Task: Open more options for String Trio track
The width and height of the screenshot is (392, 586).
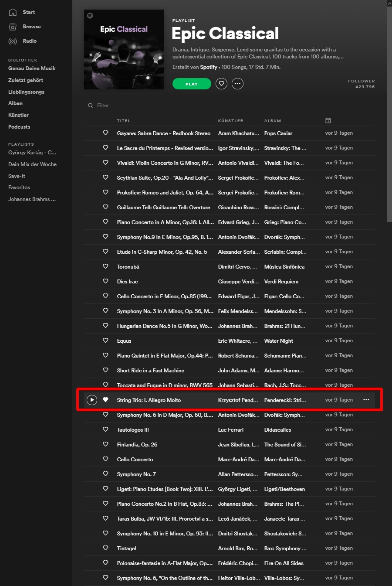Action: pos(366,400)
